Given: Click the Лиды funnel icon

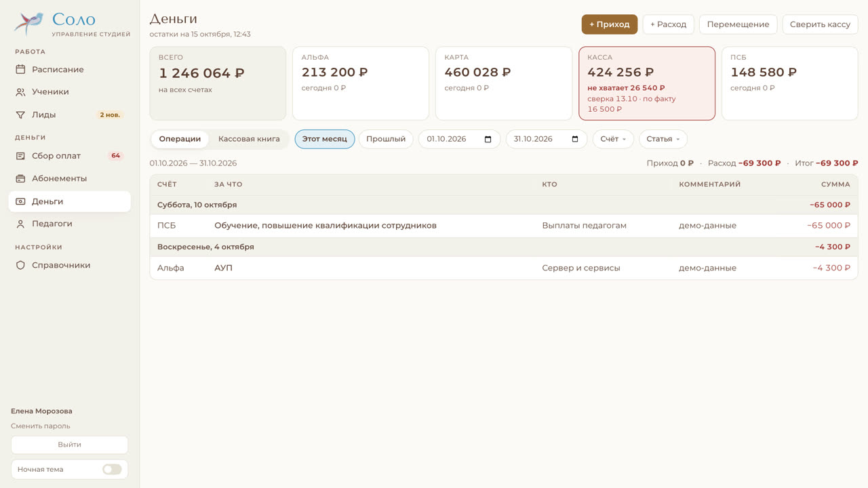Looking at the screenshot, I should (20, 115).
